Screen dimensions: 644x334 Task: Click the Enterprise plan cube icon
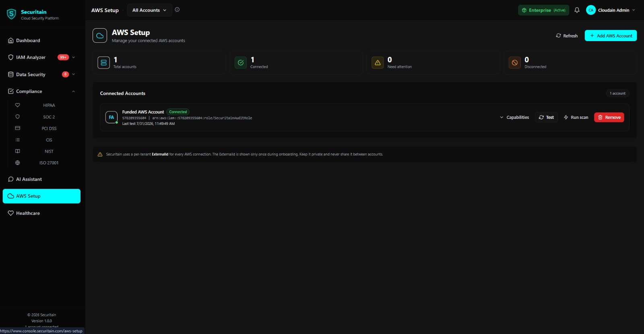(524, 10)
